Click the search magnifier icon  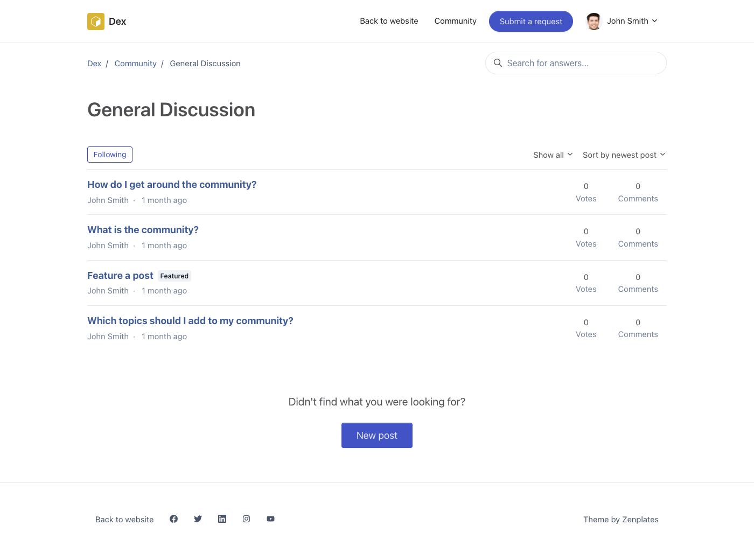(498, 63)
